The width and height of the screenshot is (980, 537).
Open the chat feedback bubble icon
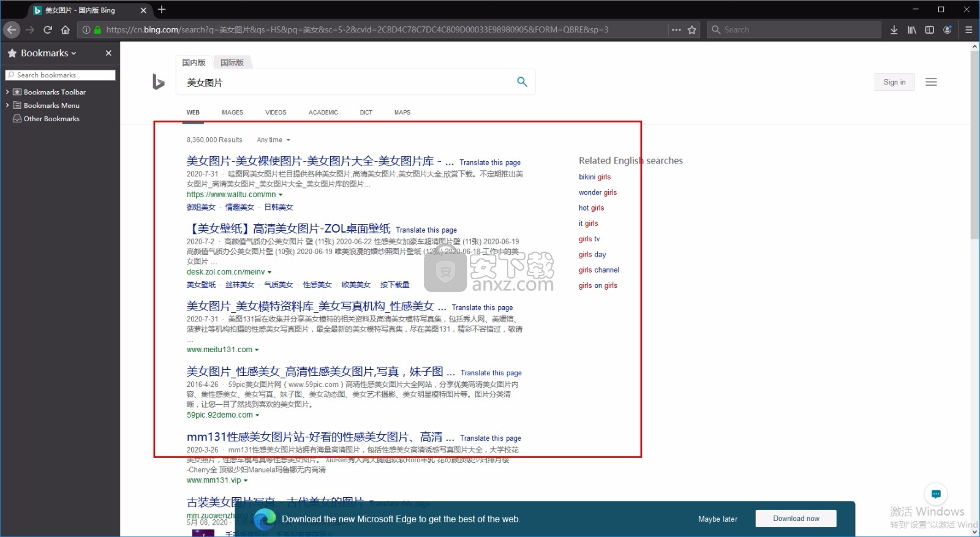[936, 494]
